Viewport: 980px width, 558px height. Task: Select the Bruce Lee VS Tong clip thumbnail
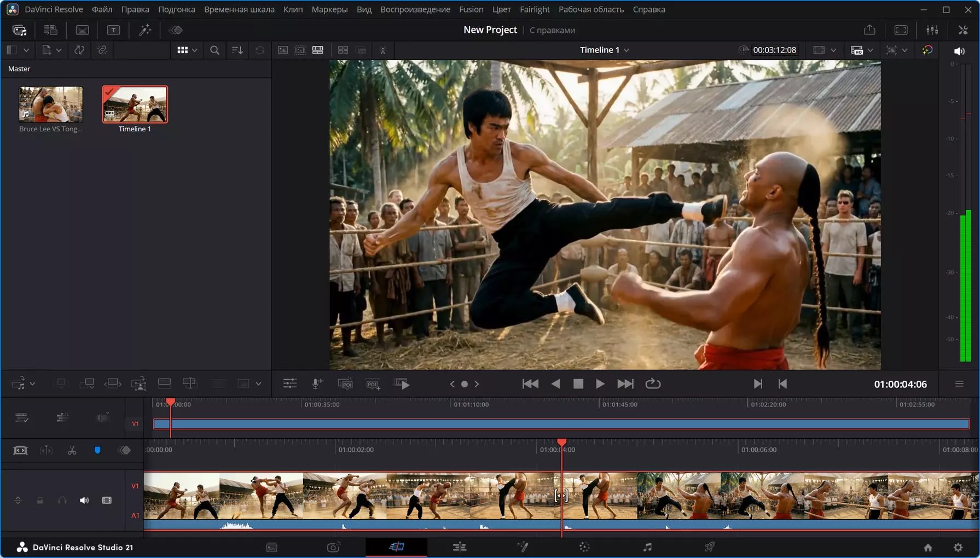tap(51, 104)
